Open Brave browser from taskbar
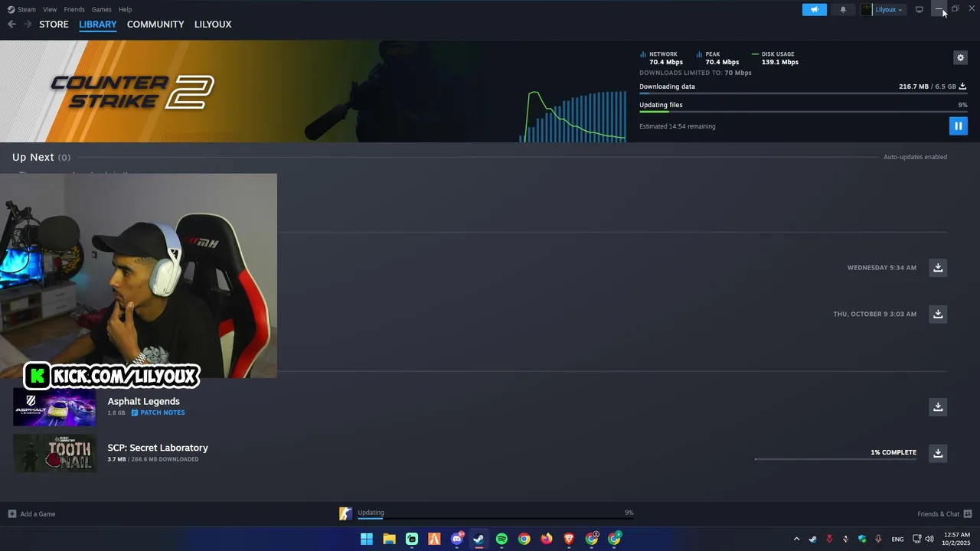This screenshot has height=551, width=980. [x=569, y=539]
